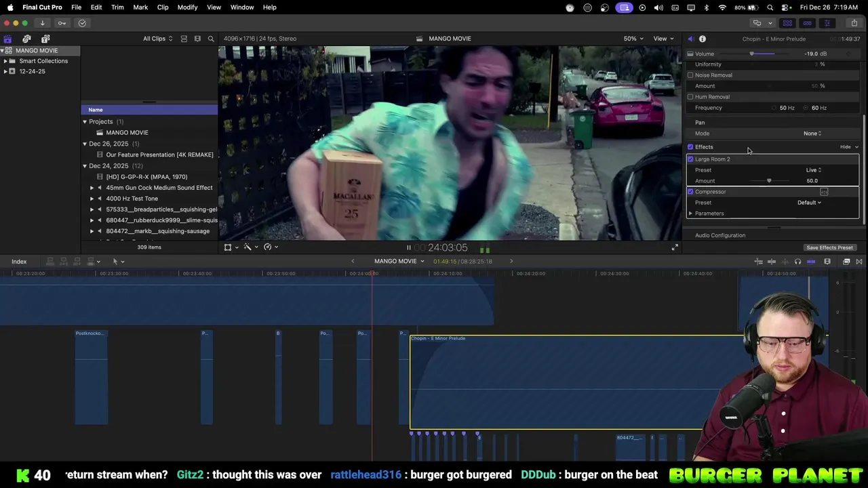Select the 60 Hz frequency radio button
Screen dimensions: 868x488
pos(806,108)
